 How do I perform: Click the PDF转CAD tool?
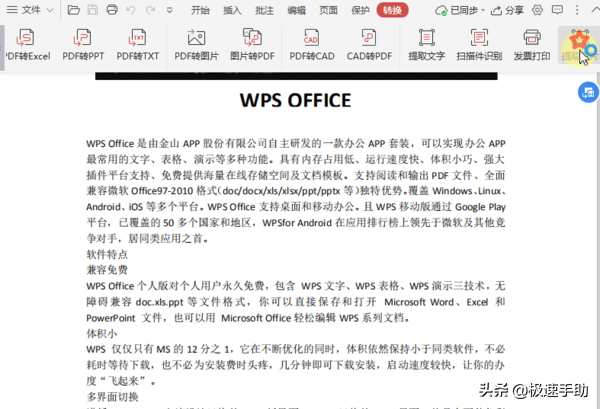coord(311,45)
